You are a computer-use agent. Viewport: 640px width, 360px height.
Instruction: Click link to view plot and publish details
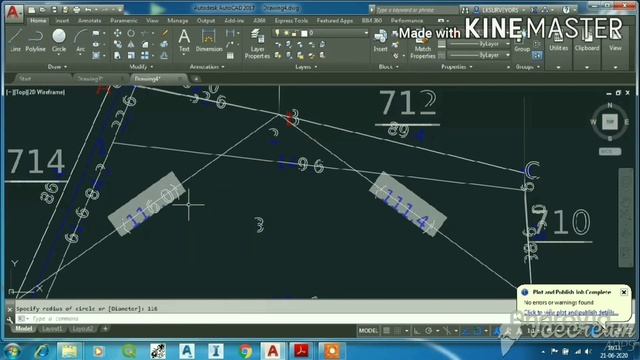coord(571,313)
